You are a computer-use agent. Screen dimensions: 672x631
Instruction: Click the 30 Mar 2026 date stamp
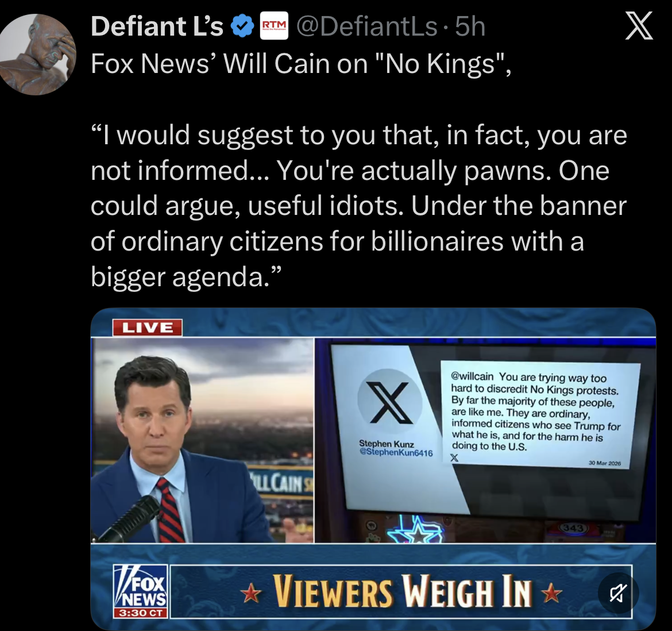point(604,463)
